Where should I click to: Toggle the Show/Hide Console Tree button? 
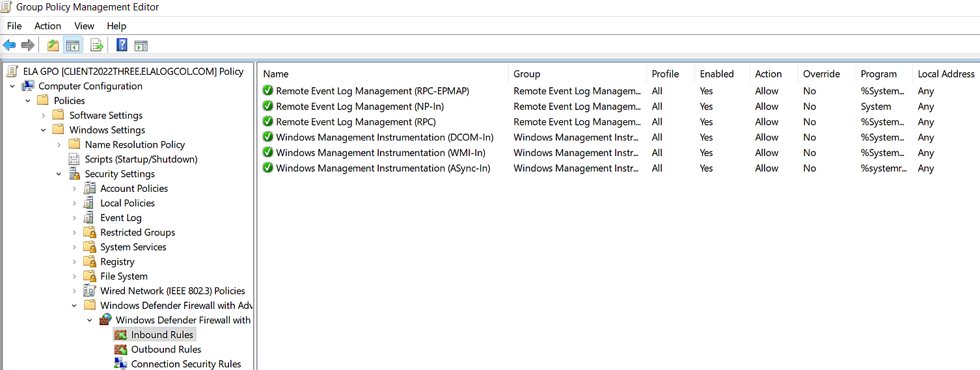point(72,45)
